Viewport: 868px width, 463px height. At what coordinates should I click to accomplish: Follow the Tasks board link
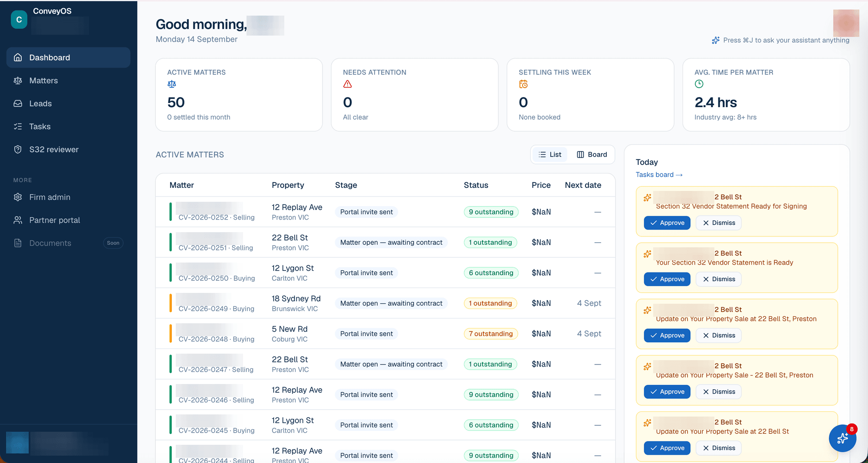pos(659,174)
